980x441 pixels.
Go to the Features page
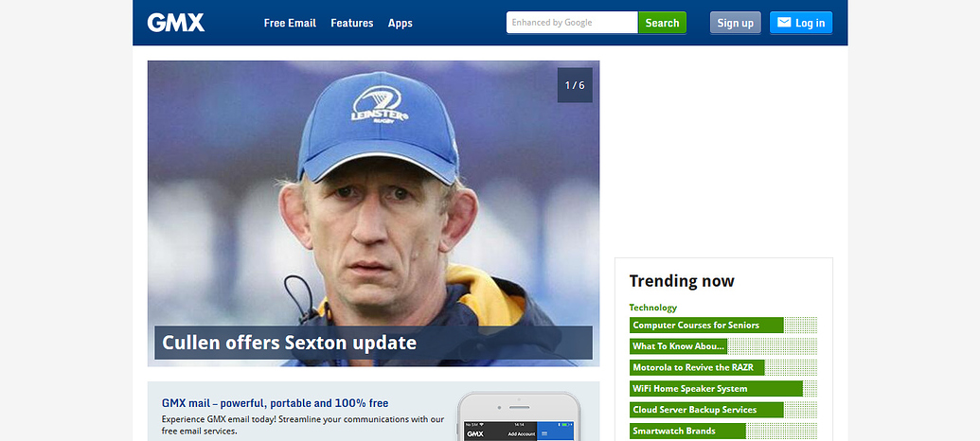(352, 23)
